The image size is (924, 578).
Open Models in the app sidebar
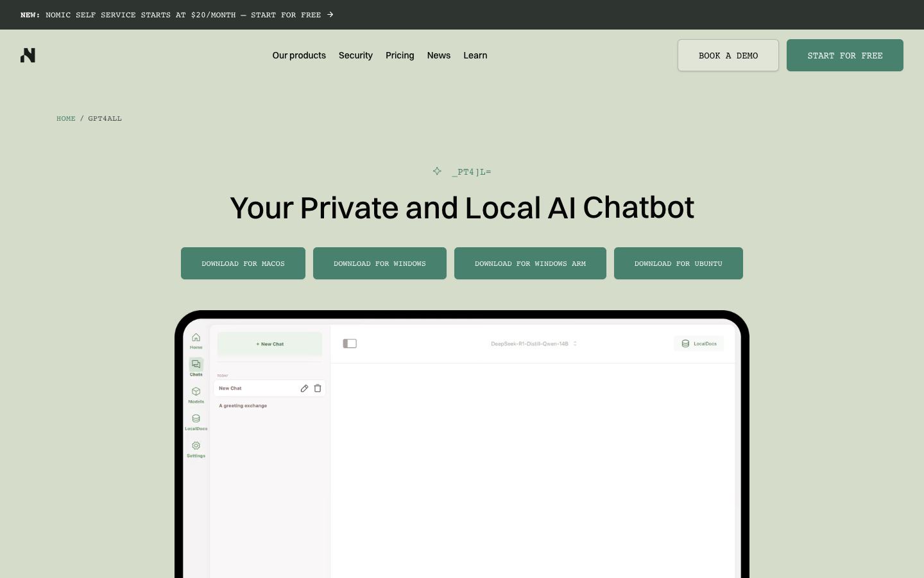click(196, 395)
